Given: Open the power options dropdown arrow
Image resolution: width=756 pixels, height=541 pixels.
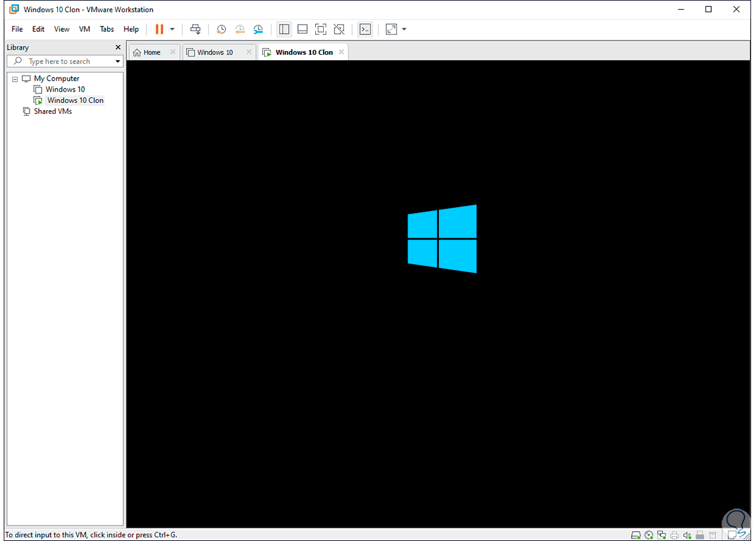Looking at the screenshot, I should pyautogui.click(x=172, y=29).
